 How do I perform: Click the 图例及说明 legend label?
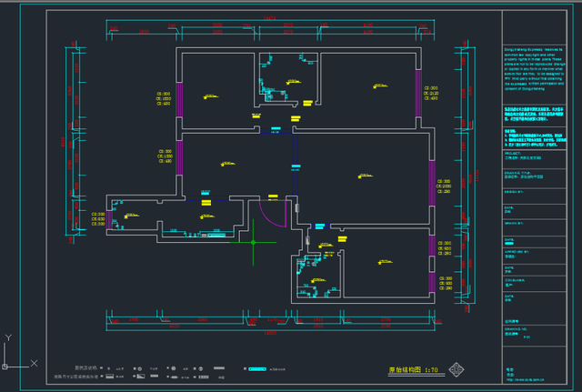click(85, 368)
